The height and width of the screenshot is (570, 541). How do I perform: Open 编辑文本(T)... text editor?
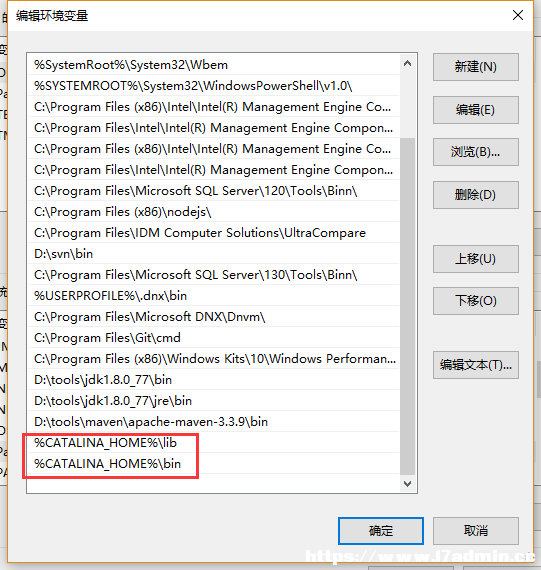[476, 365]
